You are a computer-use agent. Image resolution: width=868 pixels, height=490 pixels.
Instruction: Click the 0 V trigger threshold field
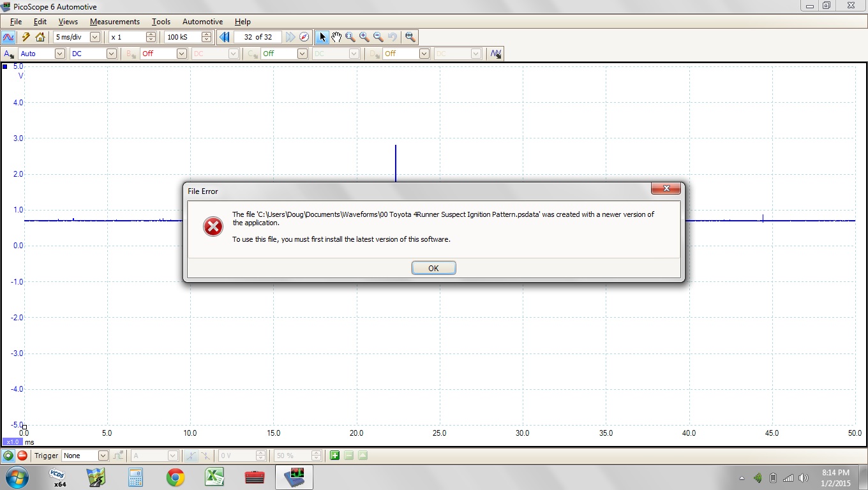tap(237, 456)
